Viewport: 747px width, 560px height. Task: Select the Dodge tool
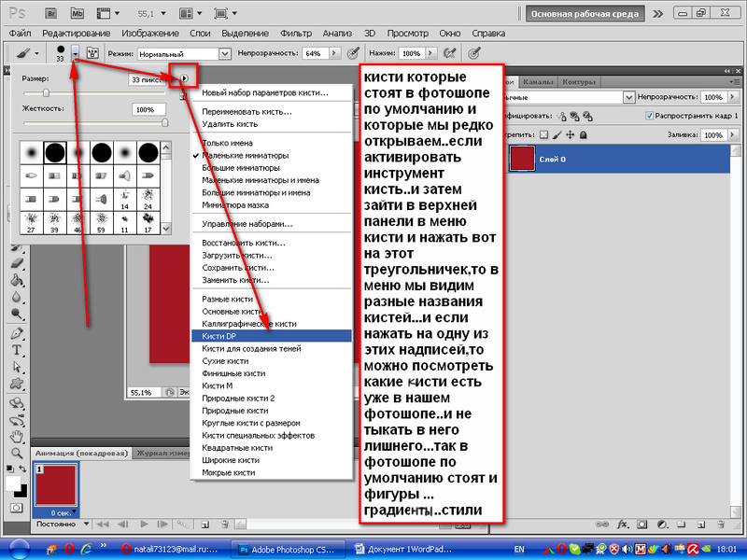pos(17,314)
